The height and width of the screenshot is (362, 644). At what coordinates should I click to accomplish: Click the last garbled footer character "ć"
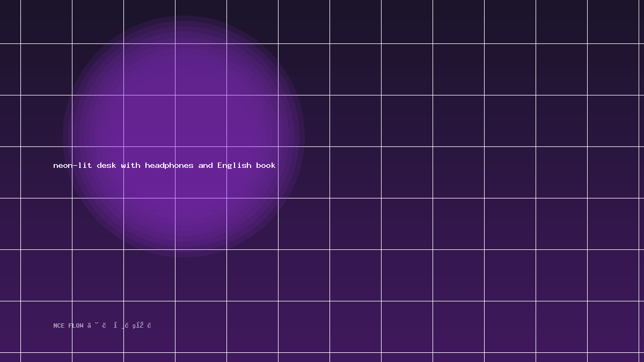pos(149,325)
